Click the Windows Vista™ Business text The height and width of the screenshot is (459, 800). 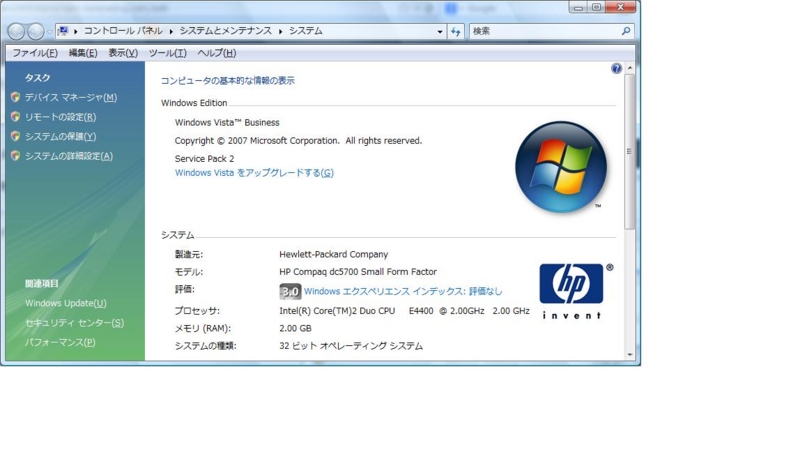pos(227,122)
